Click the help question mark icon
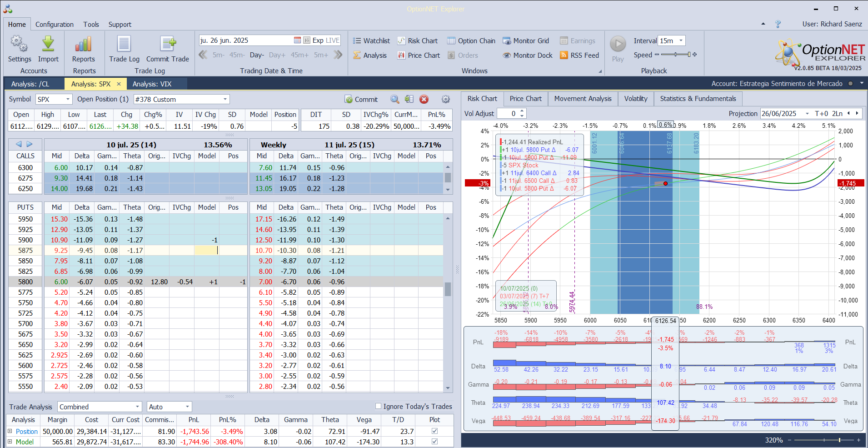This screenshot has height=448, width=868. (x=778, y=24)
